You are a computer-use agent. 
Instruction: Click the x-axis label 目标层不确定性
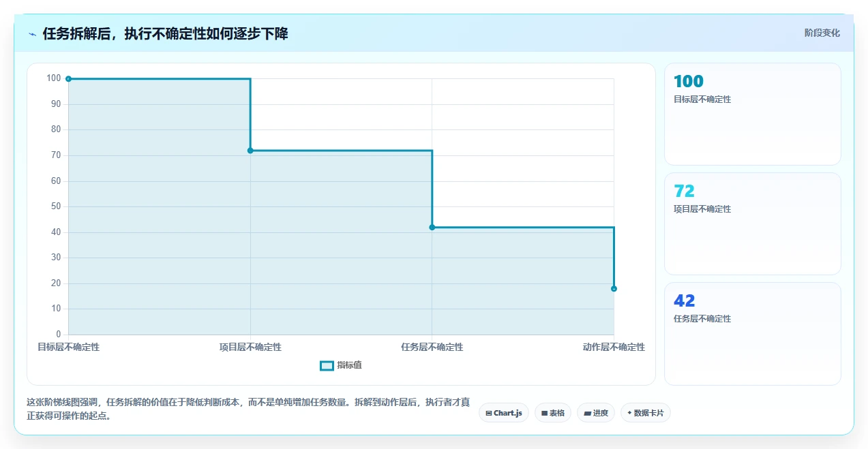[x=68, y=347]
